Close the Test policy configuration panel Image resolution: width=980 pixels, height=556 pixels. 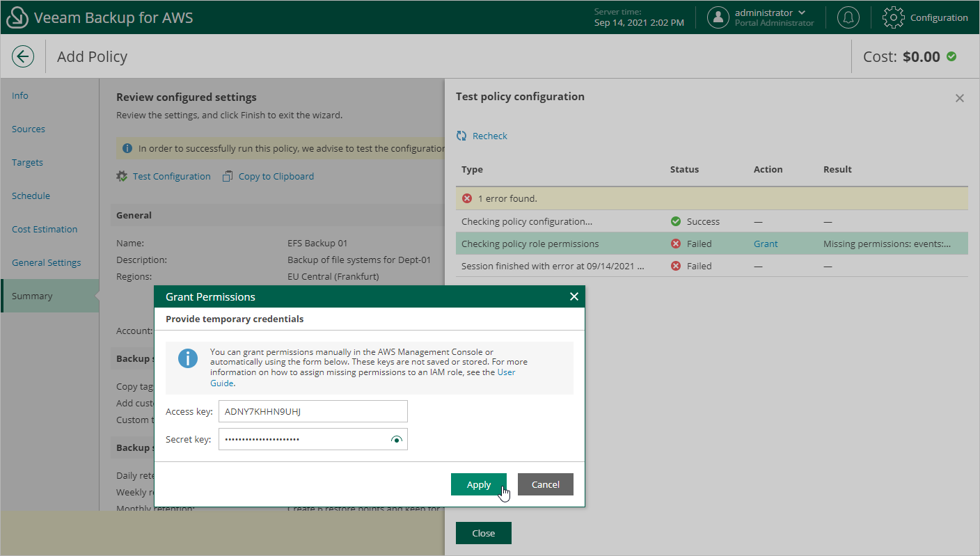pos(960,98)
